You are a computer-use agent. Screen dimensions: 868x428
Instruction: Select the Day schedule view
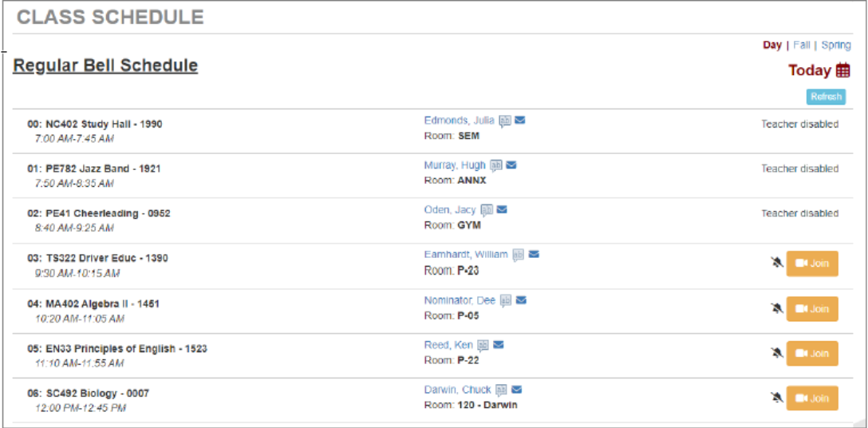click(771, 46)
